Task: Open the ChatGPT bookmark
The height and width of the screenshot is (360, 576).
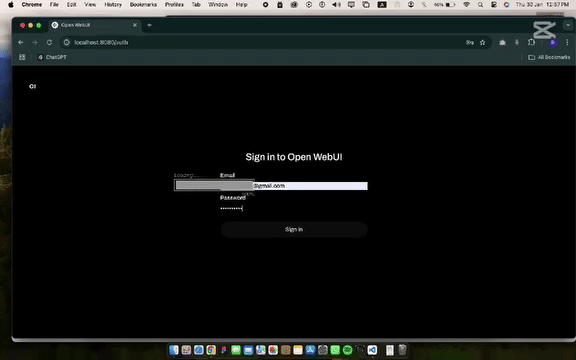Action: [52, 57]
